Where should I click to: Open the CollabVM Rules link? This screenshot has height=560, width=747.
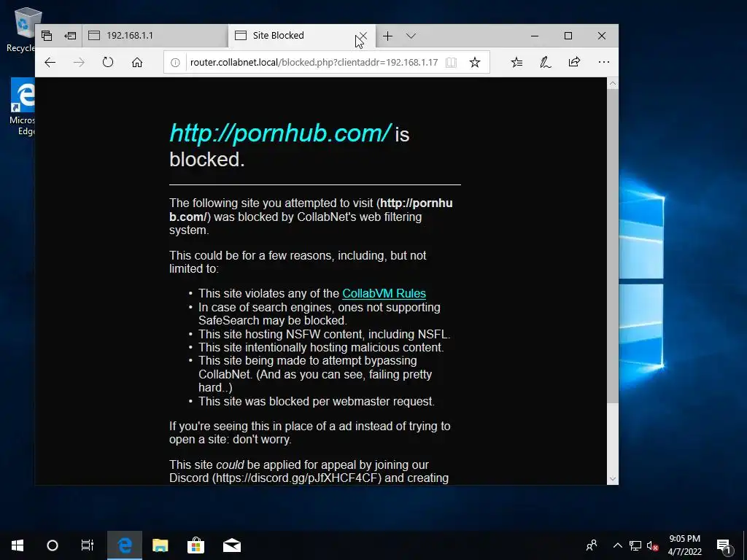coord(384,293)
